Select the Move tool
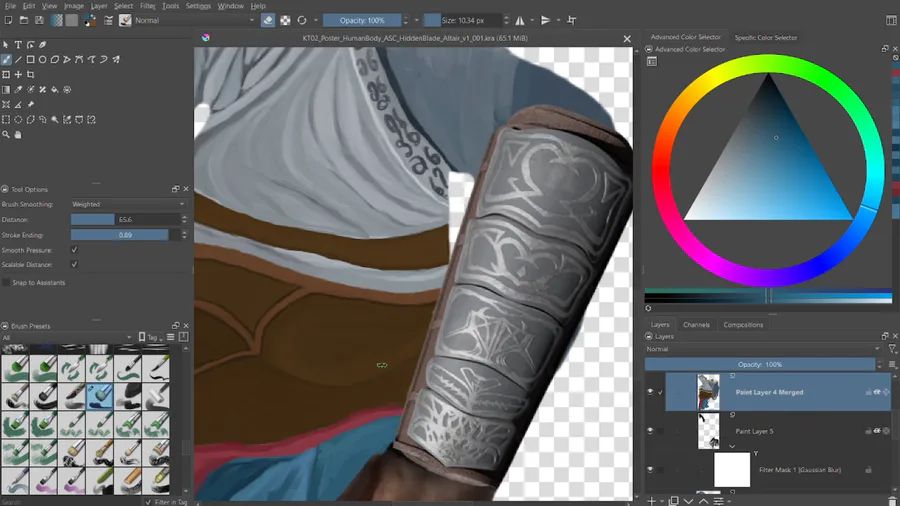 pyautogui.click(x=18, y=75)
